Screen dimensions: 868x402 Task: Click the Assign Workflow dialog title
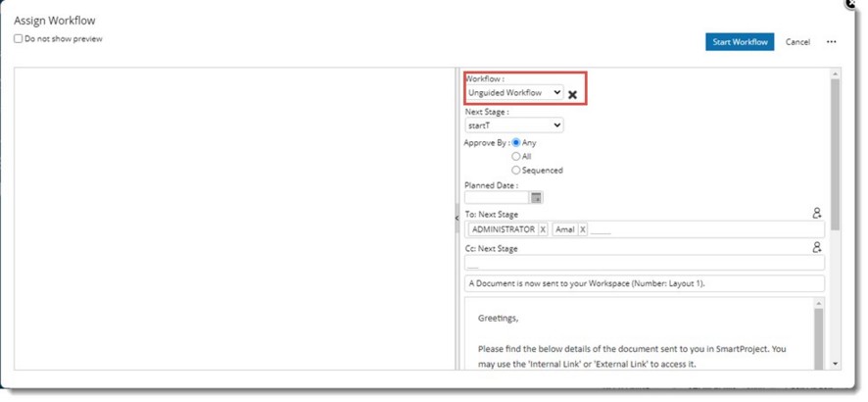tap(54, 21)
